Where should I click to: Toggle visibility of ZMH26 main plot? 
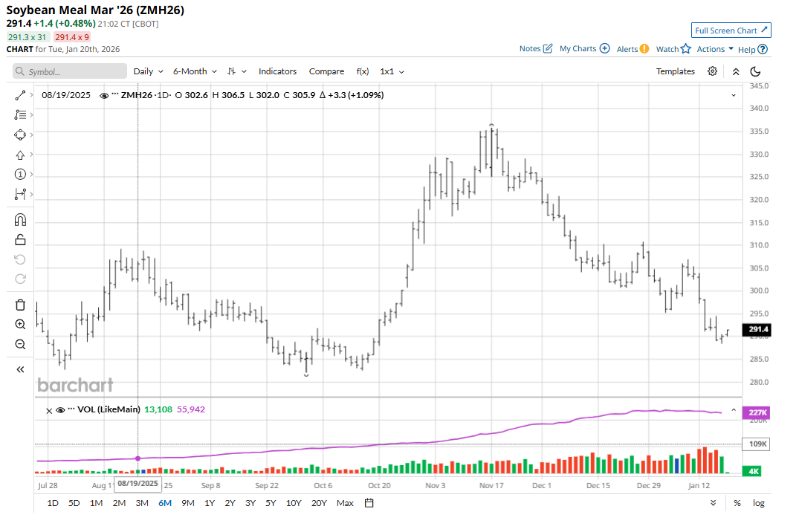click(104, 96)
